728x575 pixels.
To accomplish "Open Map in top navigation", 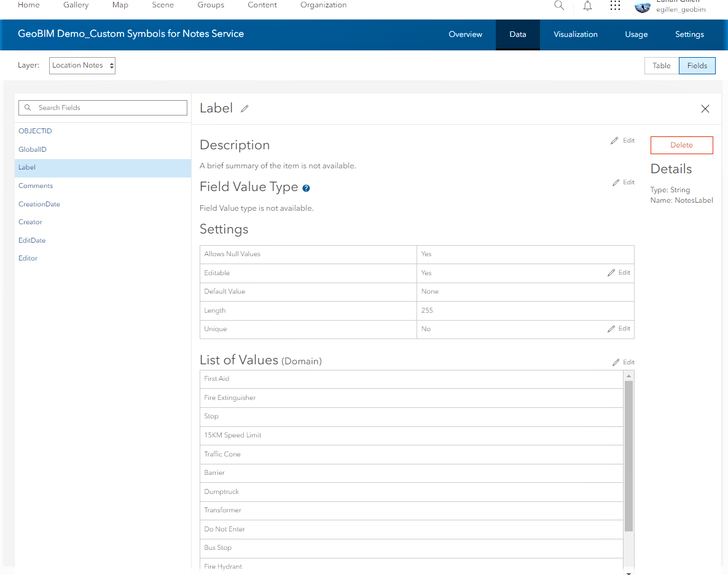I will 120,5.
